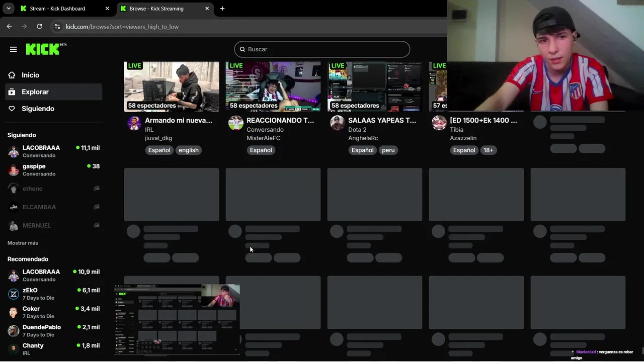Click the Inicio home icon
This screenshot has width=644, height=362.
[x=12, y=75]
